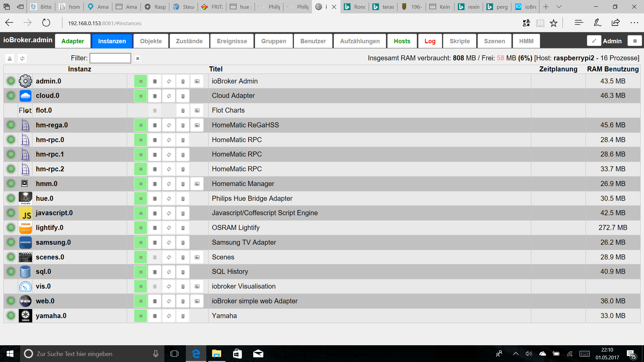Image resolution: width=644 pixels, height=362 pixels.
Task: Go back in the browser
Action: (x=9, y=23)
